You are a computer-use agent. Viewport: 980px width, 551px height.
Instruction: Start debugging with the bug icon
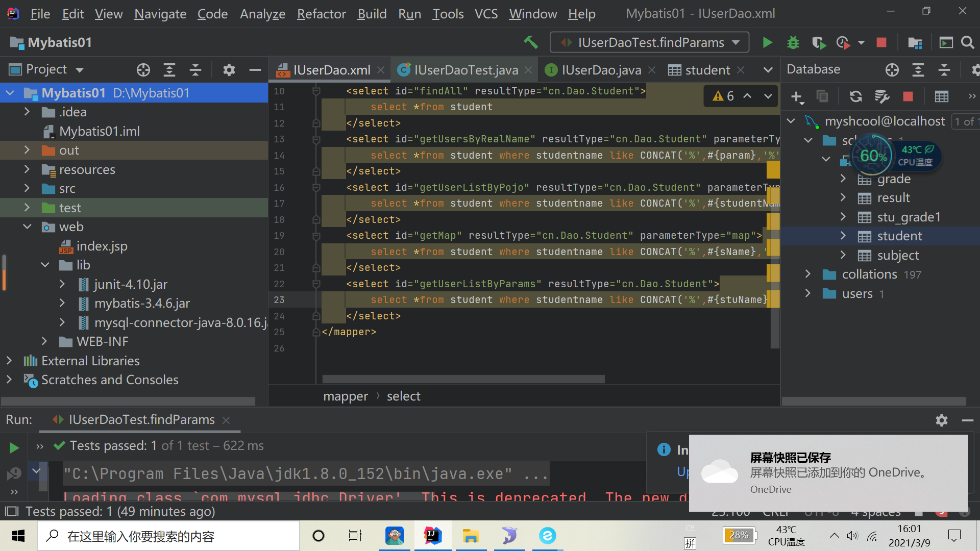793,42
